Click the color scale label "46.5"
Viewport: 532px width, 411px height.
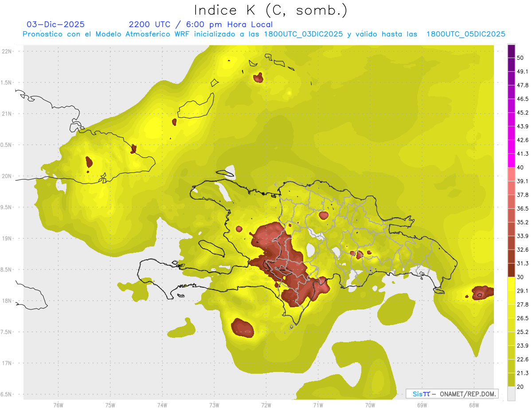point(523,99)
